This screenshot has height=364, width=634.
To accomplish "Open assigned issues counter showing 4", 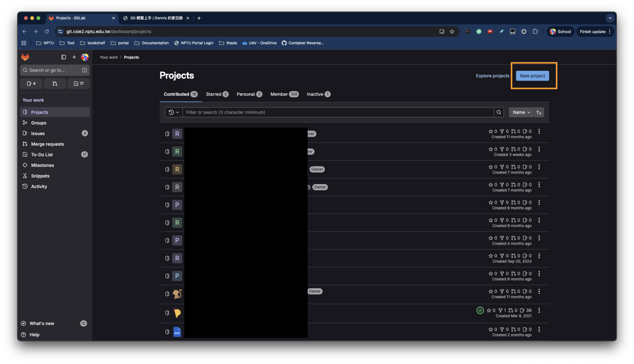I will tap(31, 83).
